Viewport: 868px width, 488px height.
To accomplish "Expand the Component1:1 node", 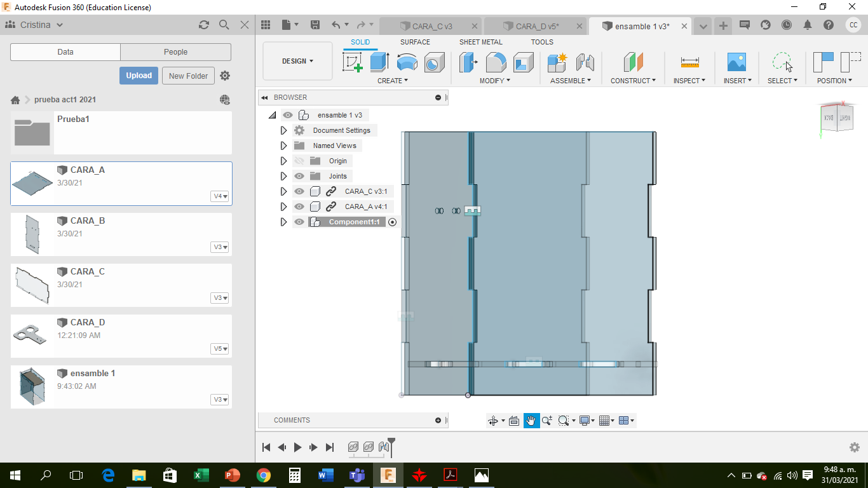I will (284, 222).
